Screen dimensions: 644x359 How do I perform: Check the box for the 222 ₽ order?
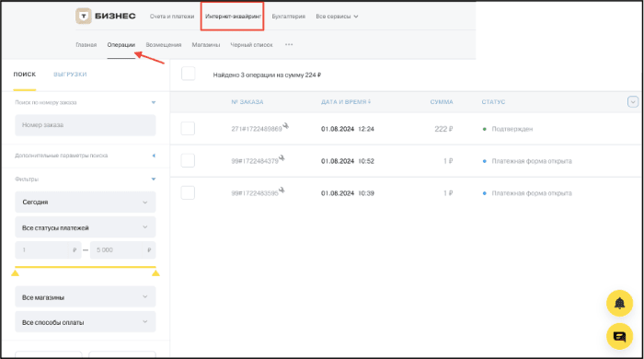pos(188,129)
